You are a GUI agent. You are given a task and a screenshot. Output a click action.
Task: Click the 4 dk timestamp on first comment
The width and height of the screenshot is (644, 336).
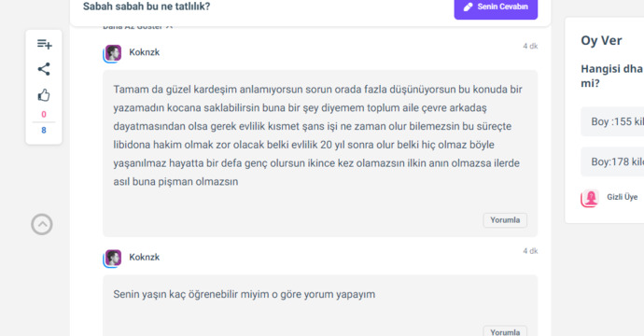tap(530, 46)
